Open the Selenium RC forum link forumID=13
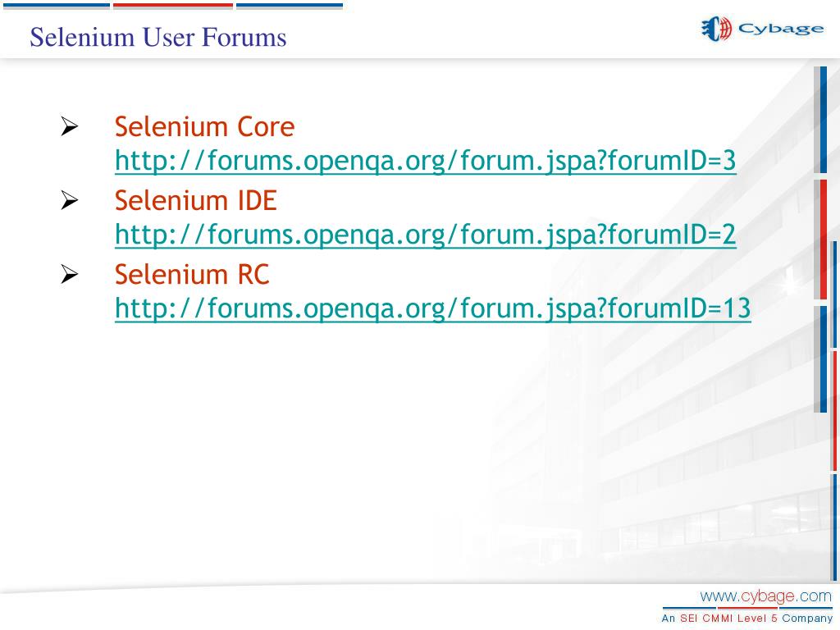Screen dimensions: 840x630 pos(433,308)
